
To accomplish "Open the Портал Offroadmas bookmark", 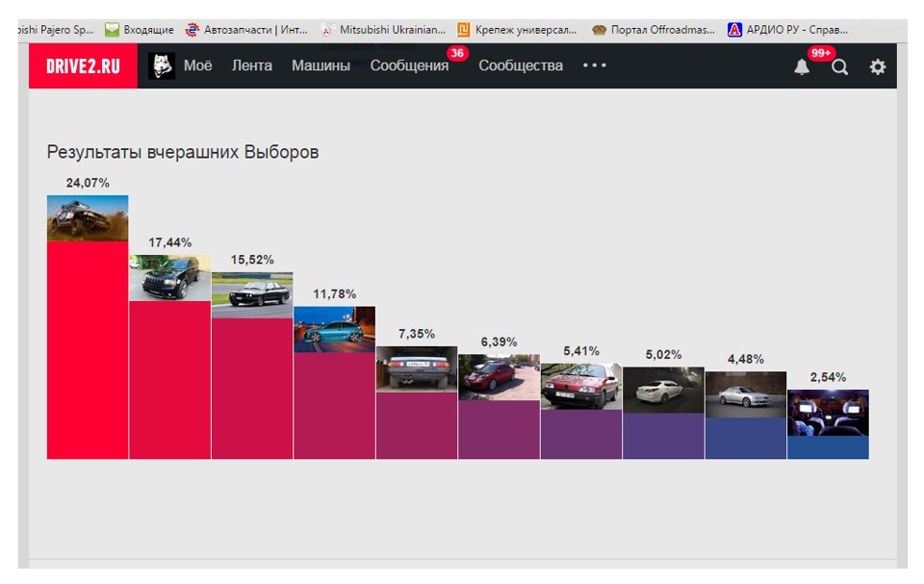I will (x=662, y=30).
